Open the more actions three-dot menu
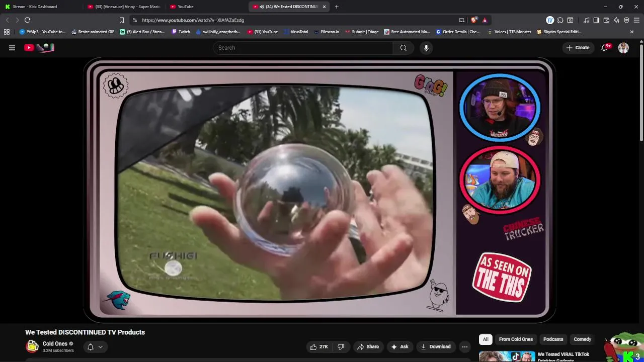Viewport: 644px width, 362px height. [465, 346]
